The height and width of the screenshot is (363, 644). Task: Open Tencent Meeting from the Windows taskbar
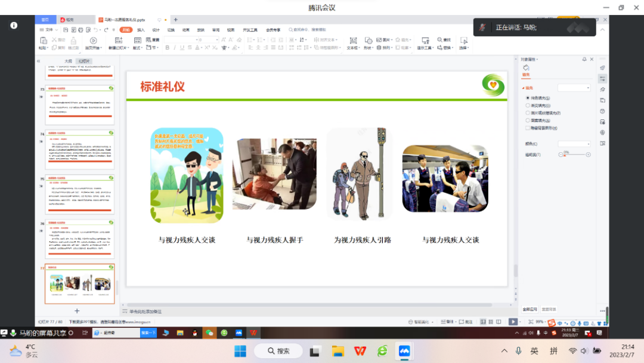(x=405, y=350)
